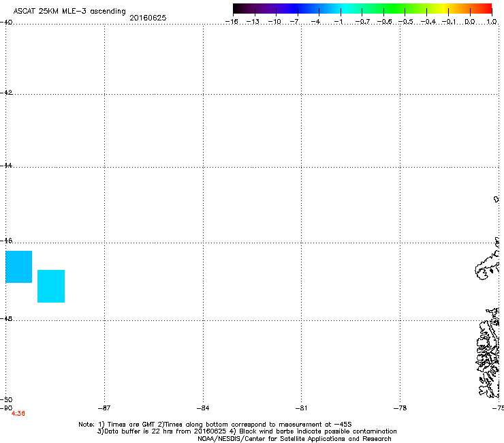Click the -84 longitude axis label
The image size is (504, 443).
203,408
